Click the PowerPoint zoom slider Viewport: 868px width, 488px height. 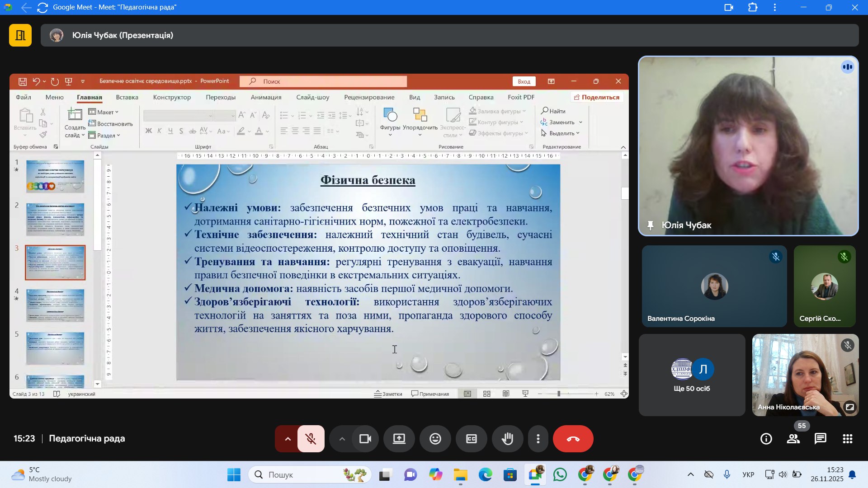[x=559, y=394]
